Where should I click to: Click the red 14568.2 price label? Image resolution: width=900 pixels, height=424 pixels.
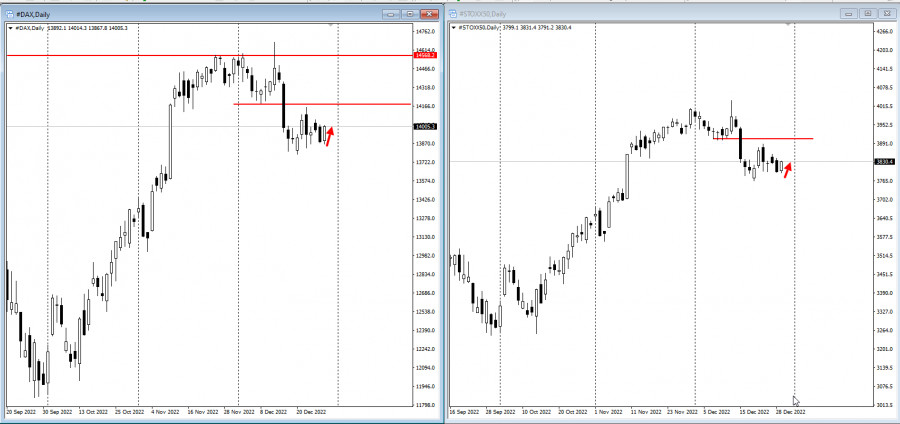click(x=425, y=55)
